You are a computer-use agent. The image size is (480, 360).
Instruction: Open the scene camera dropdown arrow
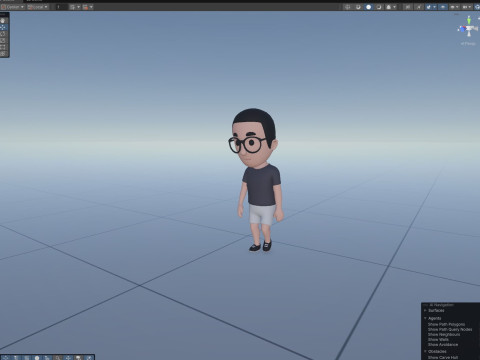click(457, 7)
